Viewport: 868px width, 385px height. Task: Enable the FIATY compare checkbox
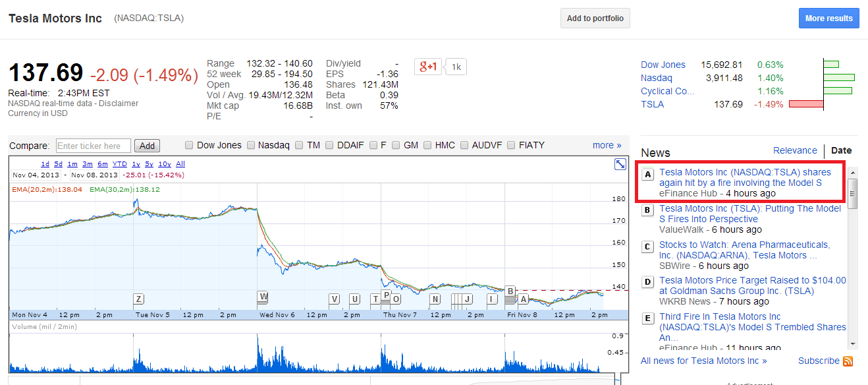tap(512, 145)
